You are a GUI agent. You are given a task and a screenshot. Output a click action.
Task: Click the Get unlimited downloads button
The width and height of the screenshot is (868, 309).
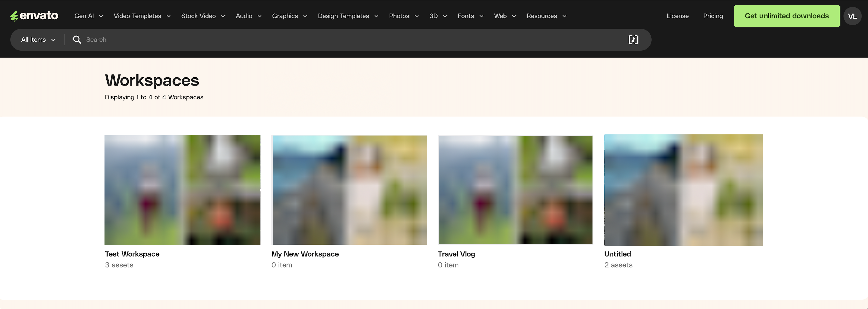click(x=787, y=15)
